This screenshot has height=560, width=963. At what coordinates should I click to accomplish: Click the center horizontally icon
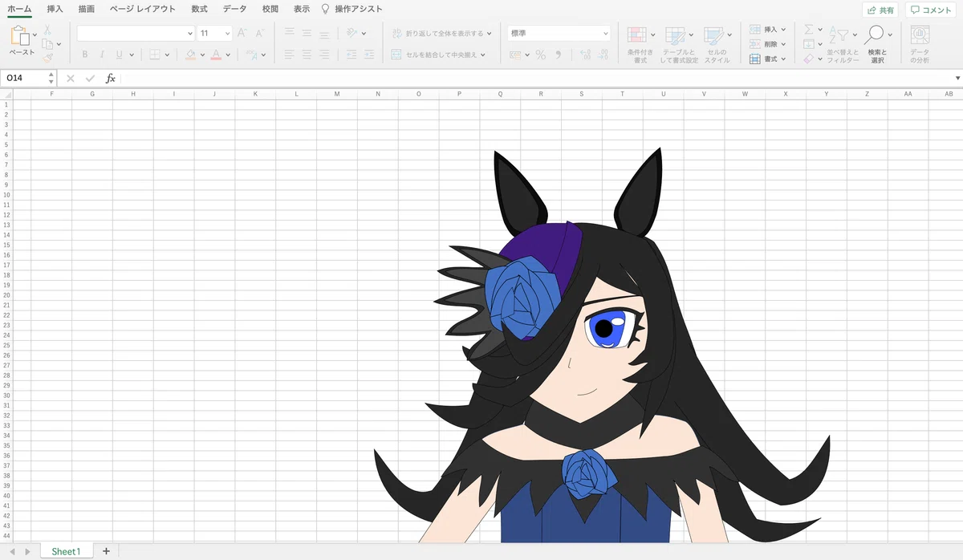click(x=307, y=55)
